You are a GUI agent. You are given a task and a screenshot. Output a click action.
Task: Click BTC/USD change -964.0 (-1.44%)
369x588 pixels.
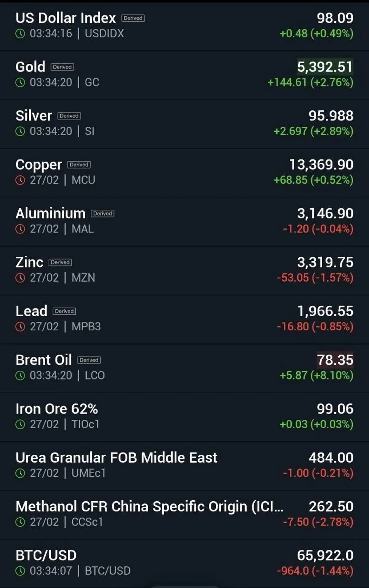tap(315, 571)
